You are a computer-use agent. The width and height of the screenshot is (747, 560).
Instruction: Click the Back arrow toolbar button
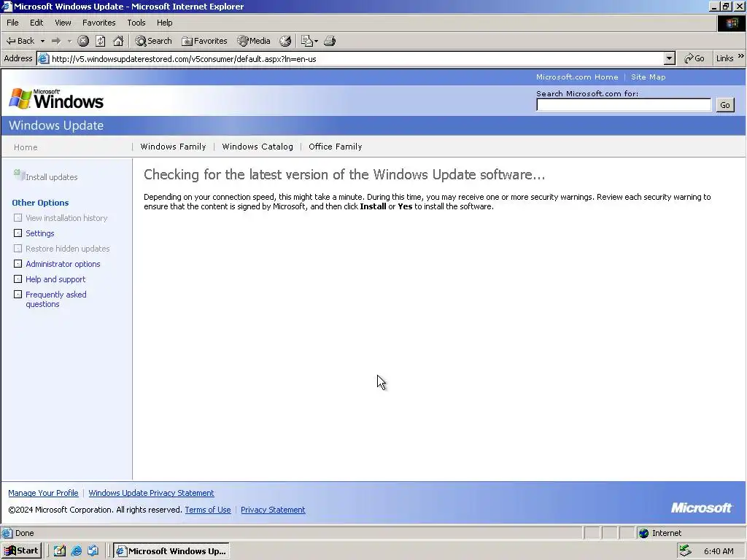[x=20, y=41]
